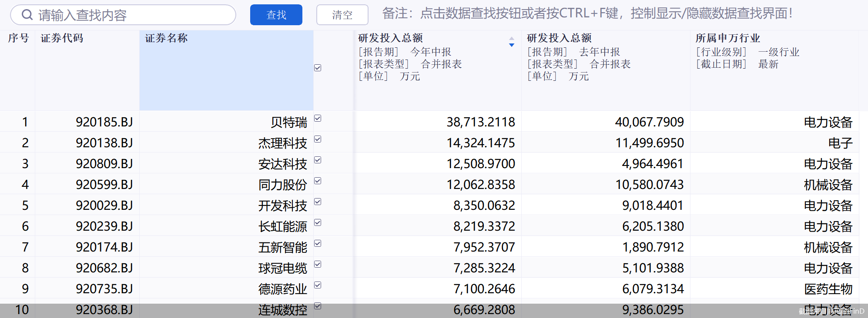
Task: Click security code 920735.BJ
Action: click(104, 289)
